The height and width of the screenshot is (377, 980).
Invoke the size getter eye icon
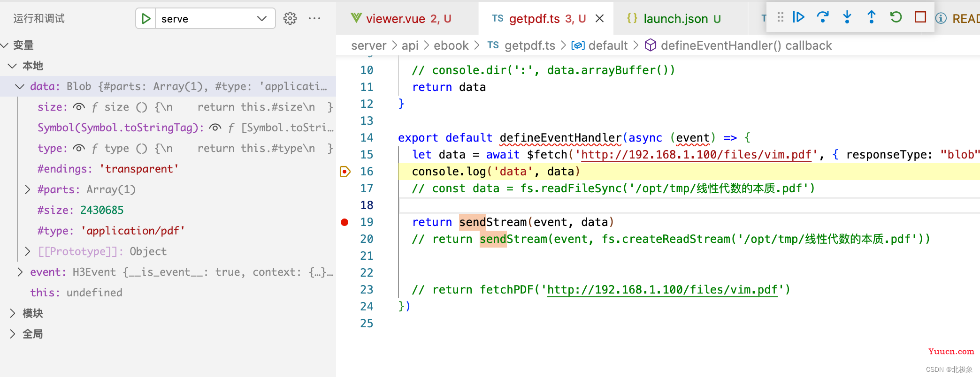(79, 107)
